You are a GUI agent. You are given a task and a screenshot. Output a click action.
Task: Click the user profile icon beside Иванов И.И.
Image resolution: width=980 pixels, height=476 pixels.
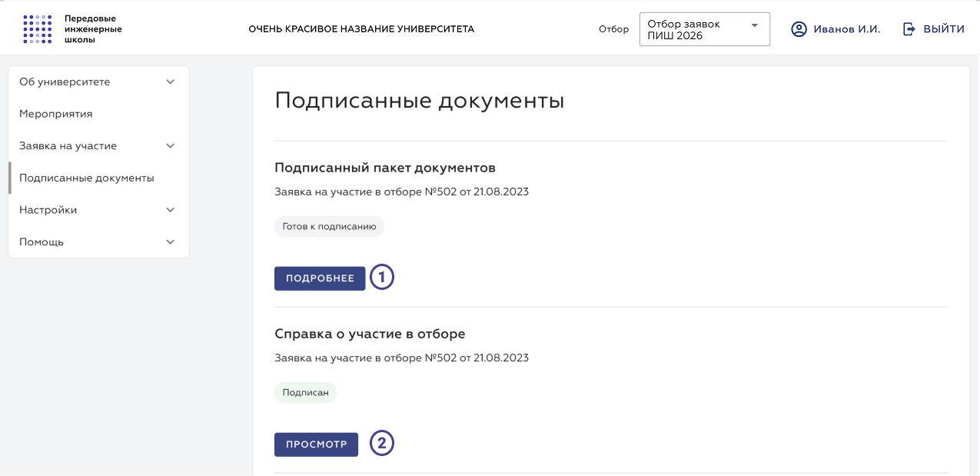(x=799, y=29)
